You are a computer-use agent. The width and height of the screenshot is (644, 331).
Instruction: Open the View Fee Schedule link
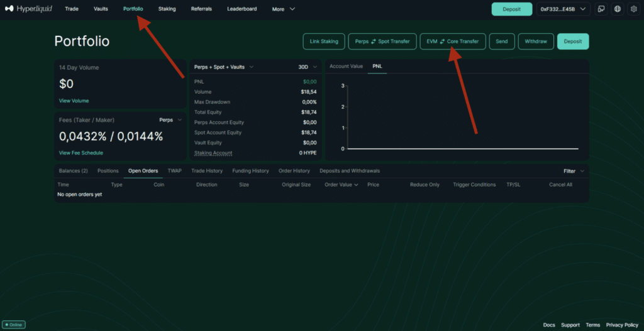pyautogui.click(x=81, y=153)
